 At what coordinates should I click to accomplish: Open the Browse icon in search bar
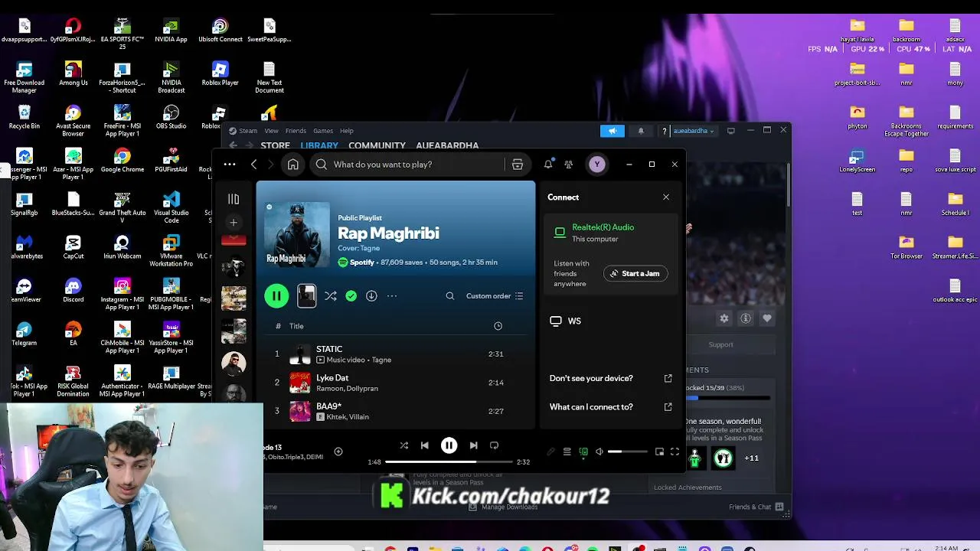click(518, 165)
